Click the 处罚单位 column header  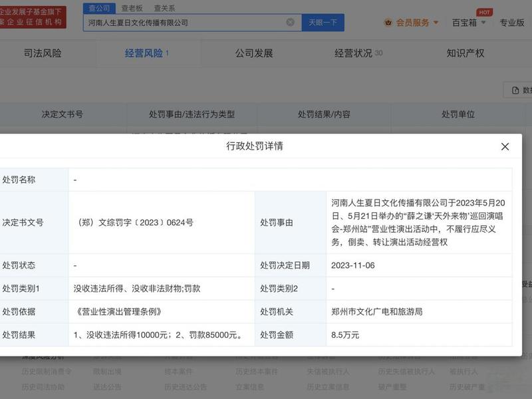(x=458, y=114)
